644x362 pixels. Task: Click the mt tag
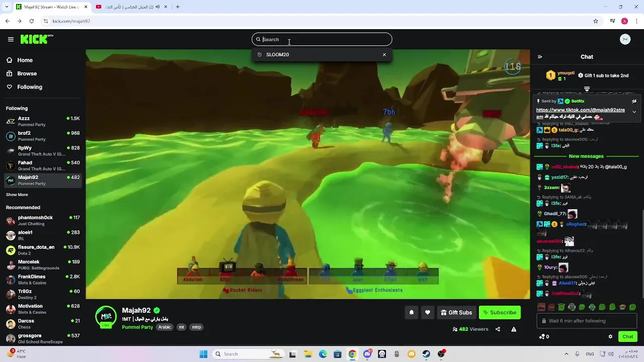click(x=182, y=327)
